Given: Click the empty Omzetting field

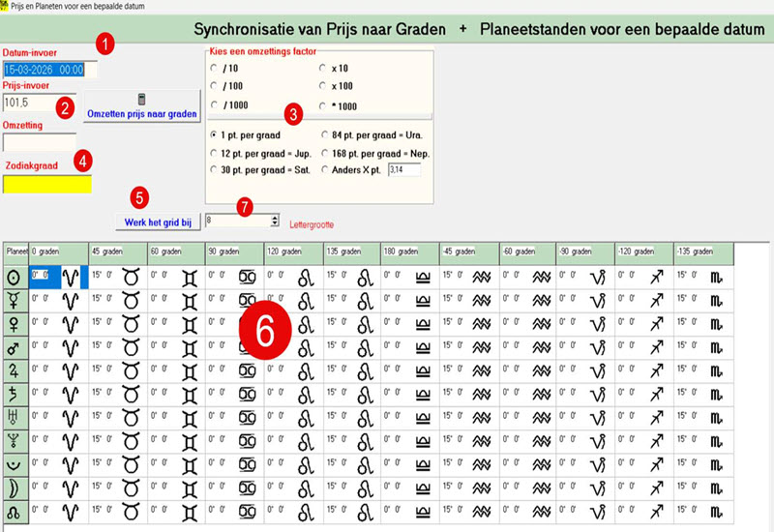Looking at the screenshot, I should tap(40, 142).
